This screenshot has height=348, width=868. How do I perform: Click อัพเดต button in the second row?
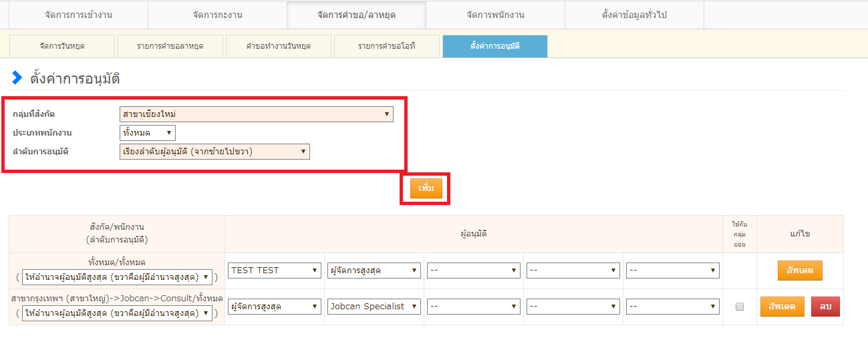[782, 307]
